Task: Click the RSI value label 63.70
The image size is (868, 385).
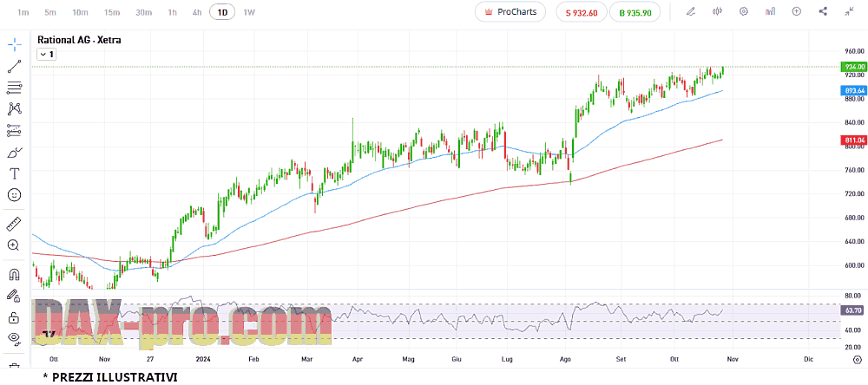Action: click(853, 311)
